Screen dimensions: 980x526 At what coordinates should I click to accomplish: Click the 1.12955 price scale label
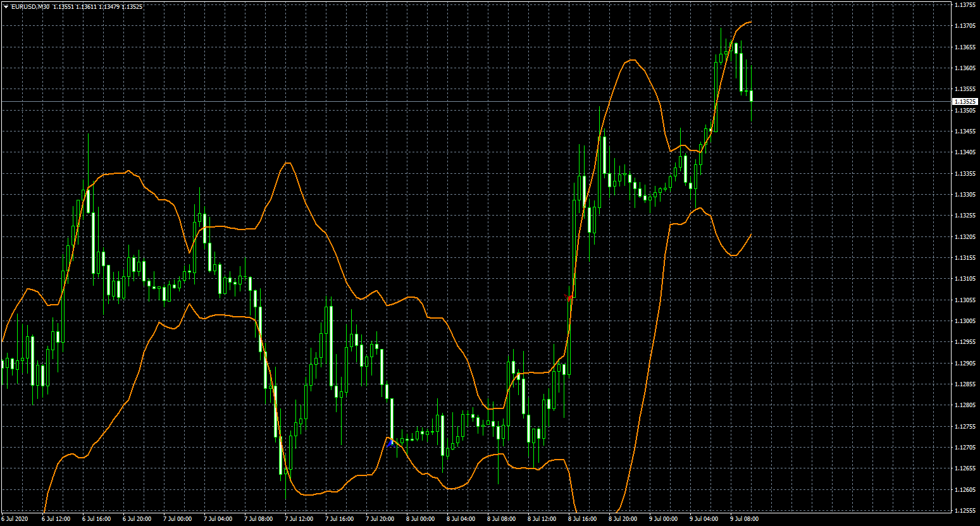[x=965, y=342]
